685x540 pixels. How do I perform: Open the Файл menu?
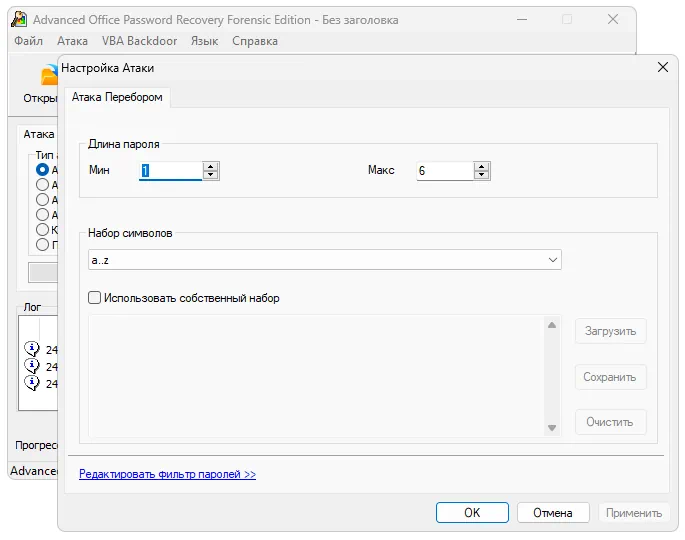pyautogui.click(x=28, y=41)
